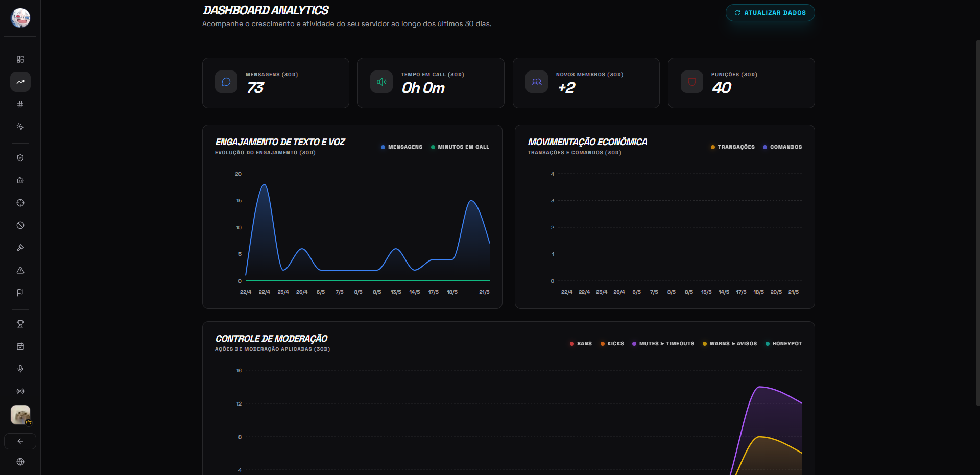Image resolution: width=980 pixels, height=475 pixels.
Task: Open the ban circle-slash icon
Action: [x=20, y=225]
